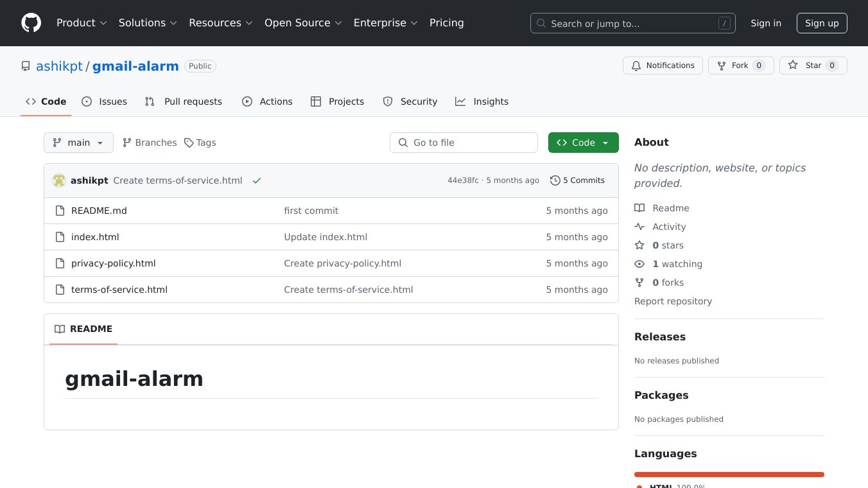Expand the green Code dropdown
The height and width of the screenshot is (488, 868).
[x=583, y=143]
